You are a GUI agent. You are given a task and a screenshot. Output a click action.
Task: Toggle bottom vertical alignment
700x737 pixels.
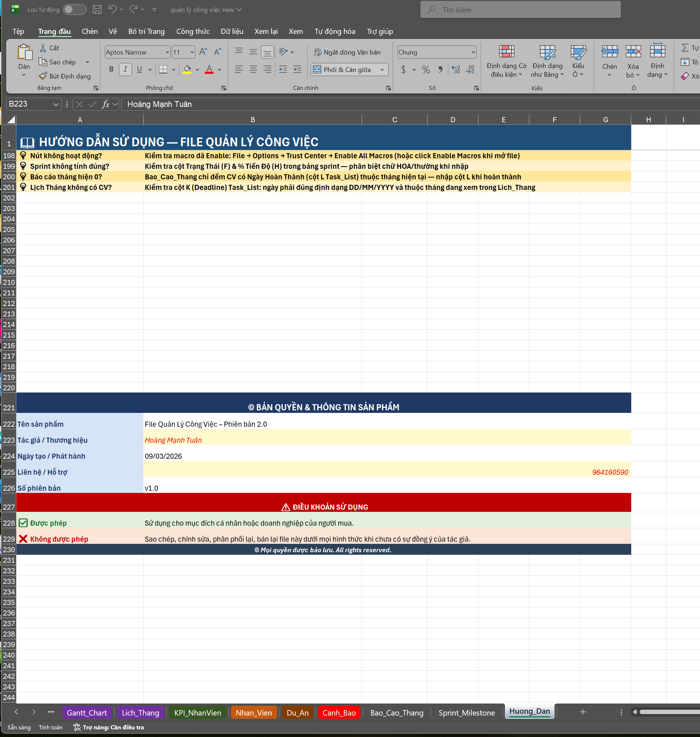(267, 52)
